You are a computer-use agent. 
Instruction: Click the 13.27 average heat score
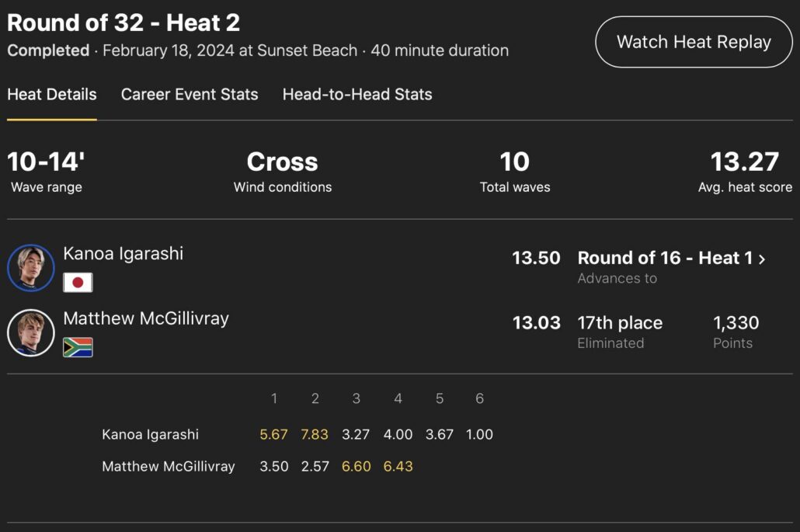(x=744, y=162)
